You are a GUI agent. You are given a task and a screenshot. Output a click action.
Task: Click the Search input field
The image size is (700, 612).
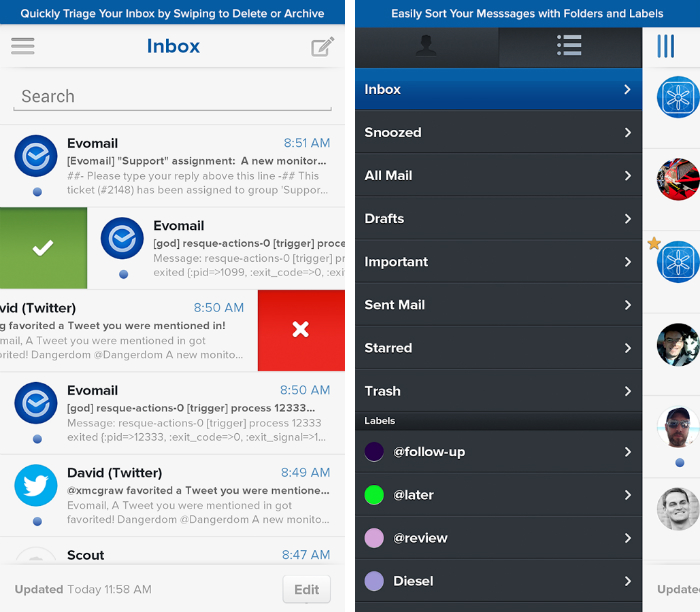172,97
